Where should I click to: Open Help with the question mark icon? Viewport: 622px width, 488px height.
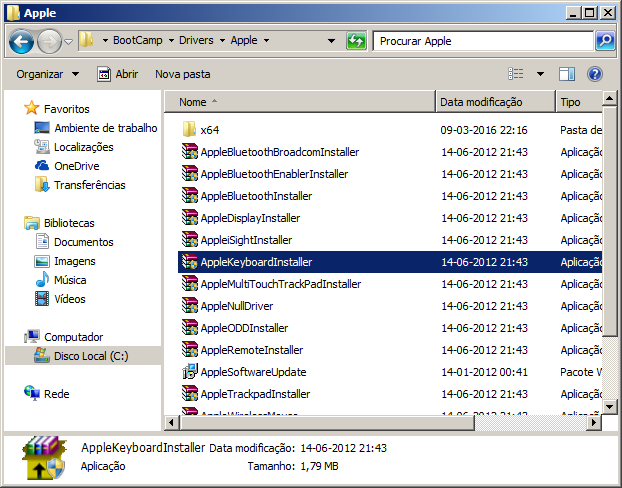click(595, 74)
